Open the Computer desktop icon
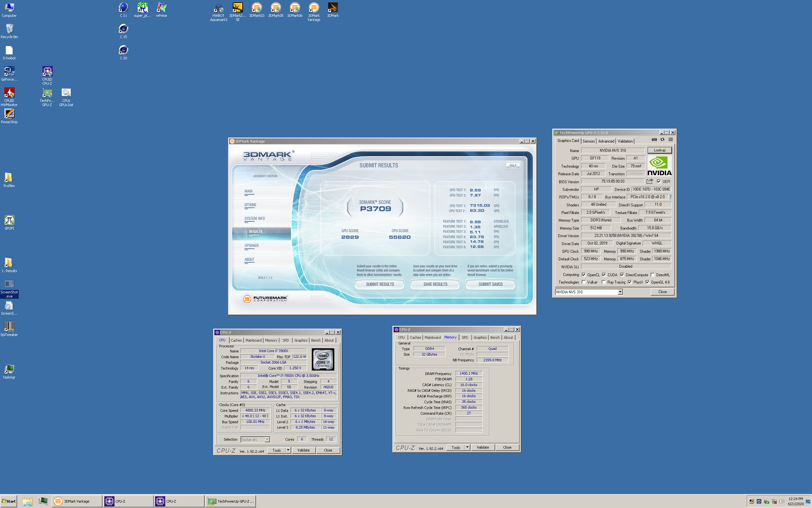 [9, 10]
